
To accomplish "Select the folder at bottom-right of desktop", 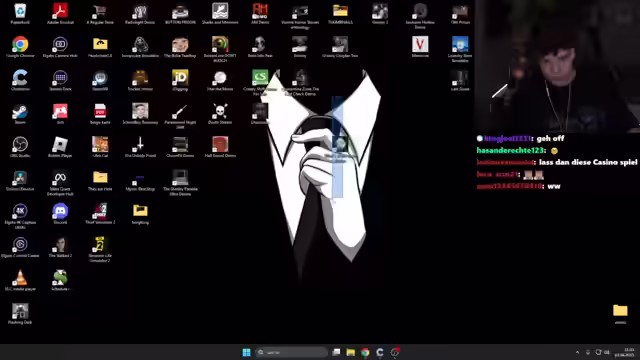I will point(620,314).
